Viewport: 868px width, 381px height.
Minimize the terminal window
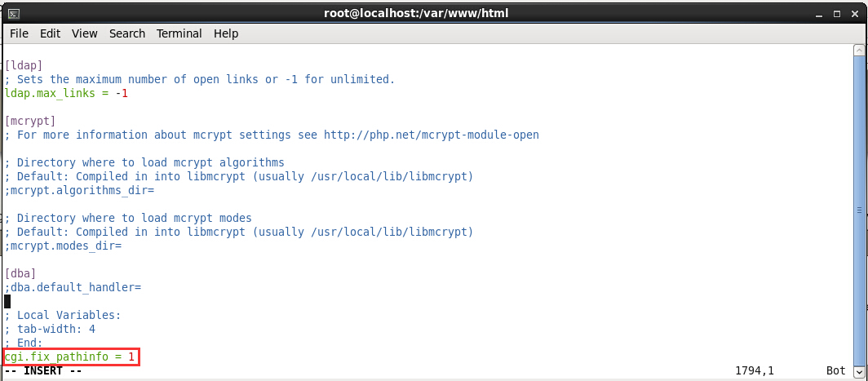tap(816, 14)
